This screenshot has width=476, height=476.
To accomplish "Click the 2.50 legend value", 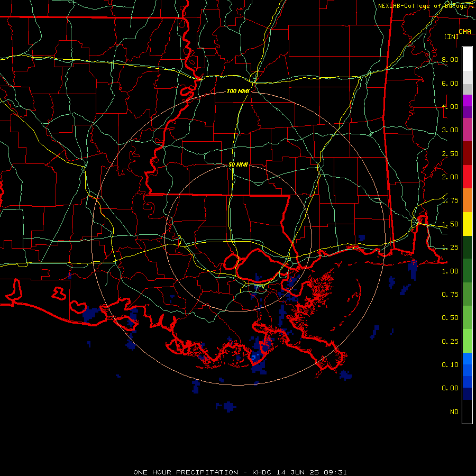I will pyautogui.click(x=450, y=153).
